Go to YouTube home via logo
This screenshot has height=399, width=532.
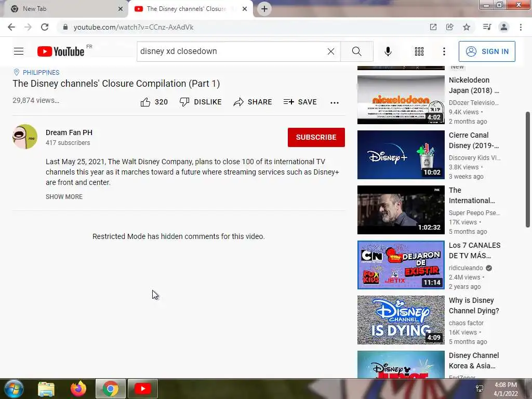61,51
